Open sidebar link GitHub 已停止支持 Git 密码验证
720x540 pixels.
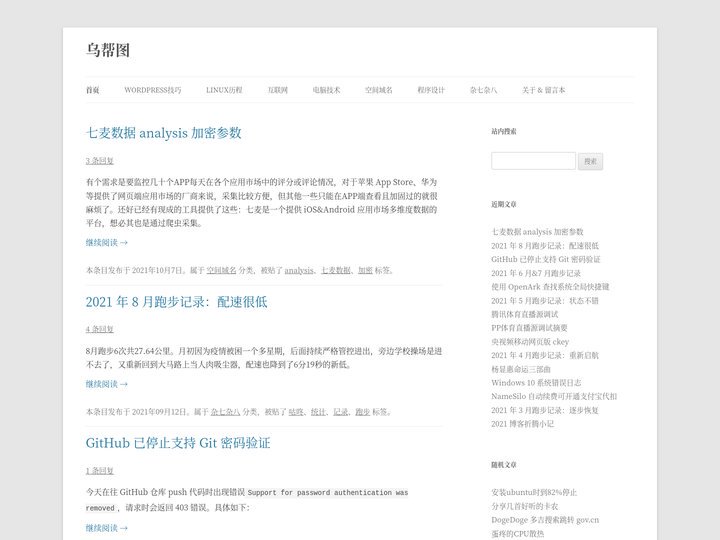click(546, 259)
